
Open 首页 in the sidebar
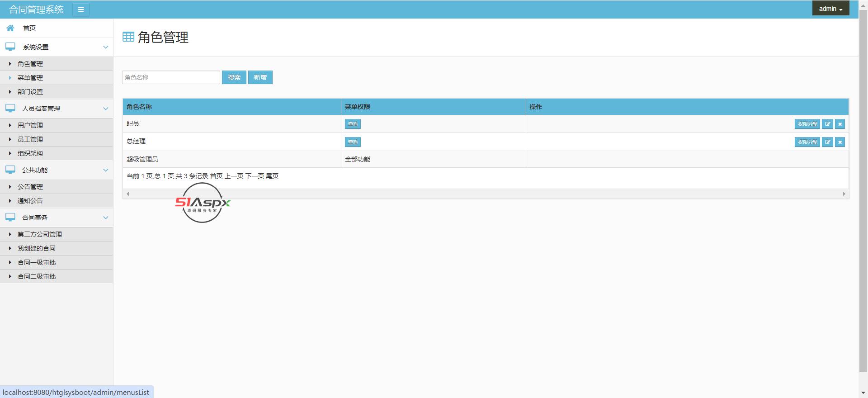point(57,28)
